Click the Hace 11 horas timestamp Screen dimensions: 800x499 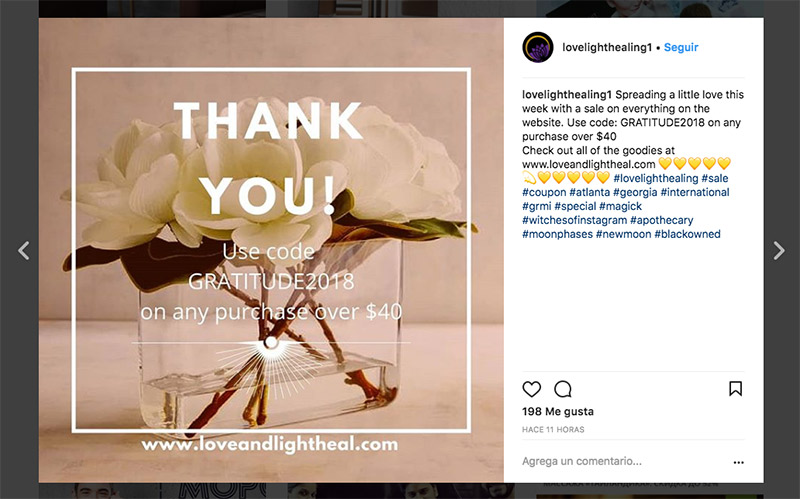[553, 430]
